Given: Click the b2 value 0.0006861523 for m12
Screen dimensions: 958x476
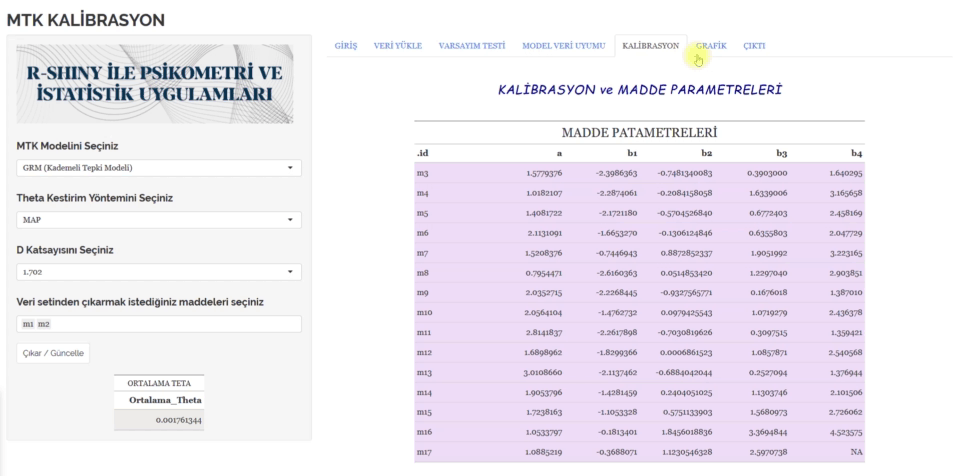Looking at the screenshot, I should click(686, 353).
